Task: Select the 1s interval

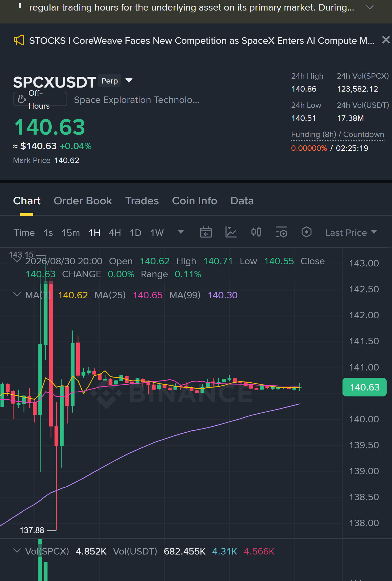Action: (48, 233)
